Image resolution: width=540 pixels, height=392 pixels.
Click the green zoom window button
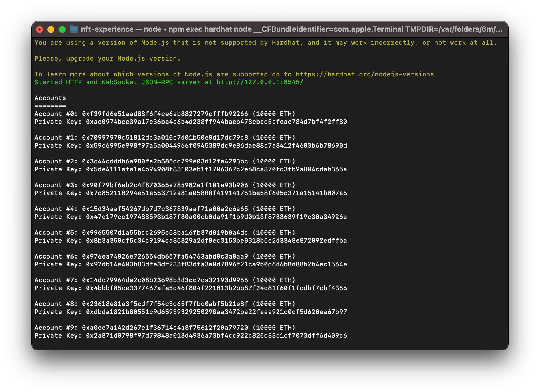pyautogui.click(x=62, y=29)
